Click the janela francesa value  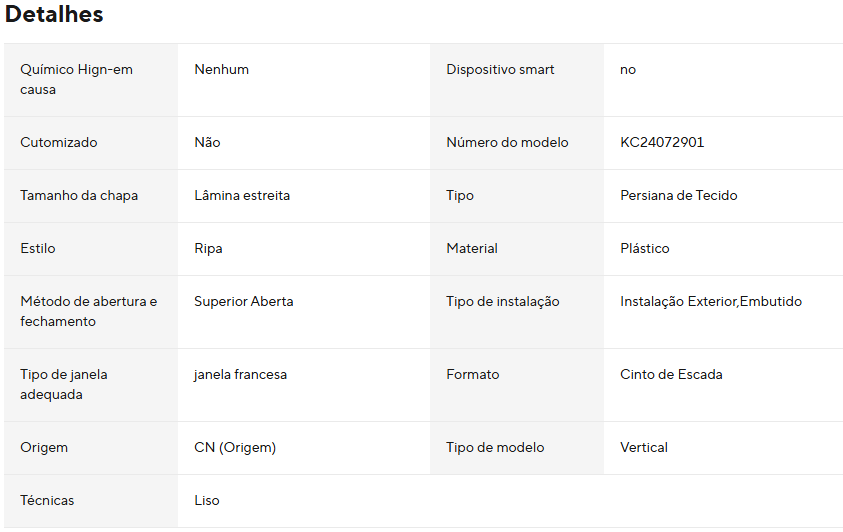[240, 375]
